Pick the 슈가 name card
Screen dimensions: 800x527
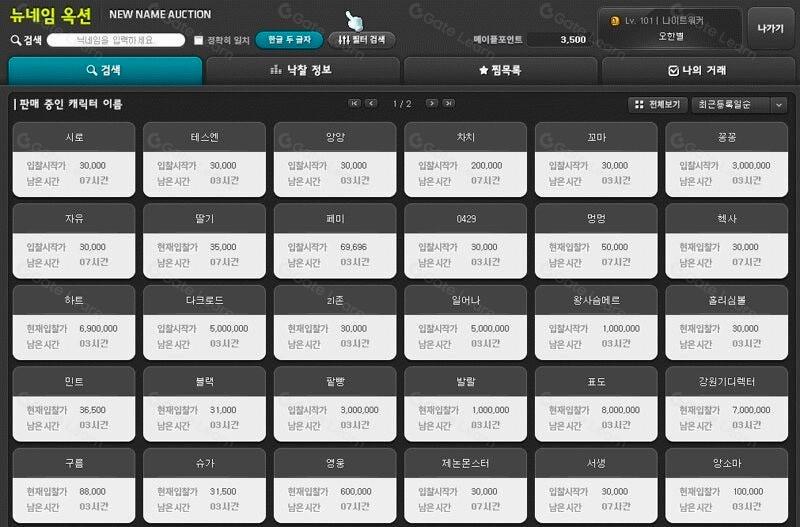tap(205, 486)
